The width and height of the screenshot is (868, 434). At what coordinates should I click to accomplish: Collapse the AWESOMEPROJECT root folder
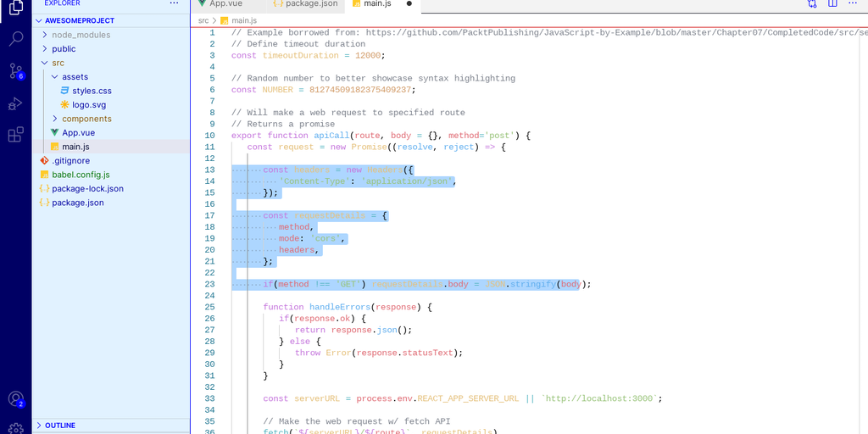point(39,20)
